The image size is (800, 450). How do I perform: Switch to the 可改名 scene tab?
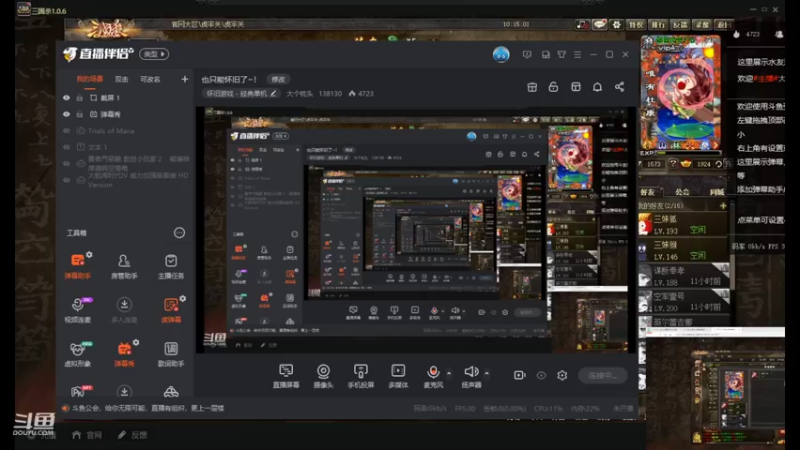tap(150, 79)
